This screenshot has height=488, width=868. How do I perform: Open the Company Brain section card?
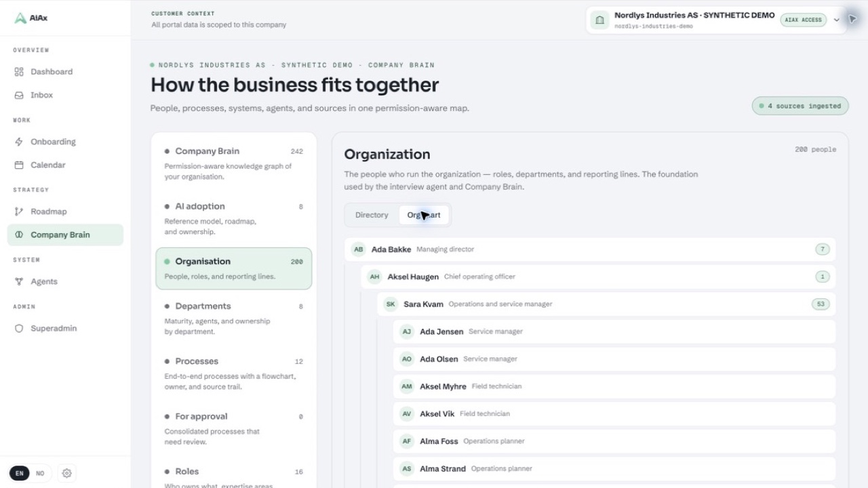234,163
